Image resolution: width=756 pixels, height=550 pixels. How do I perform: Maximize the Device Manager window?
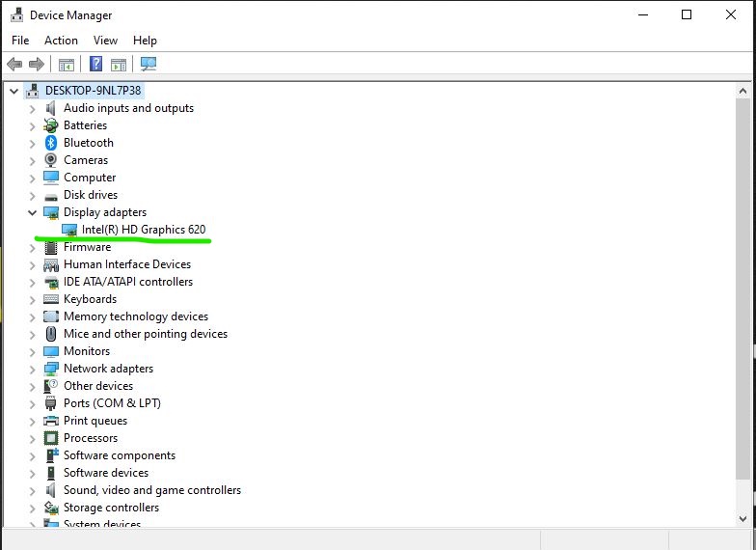687,15
